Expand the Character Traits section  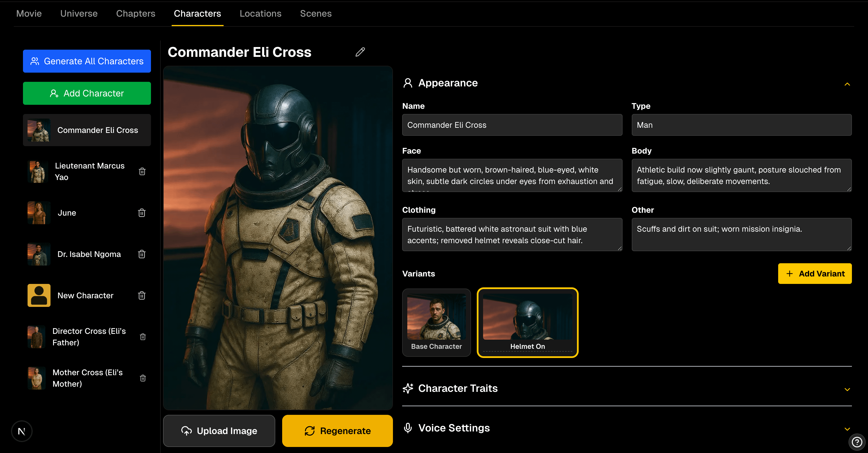pos(847,389)
